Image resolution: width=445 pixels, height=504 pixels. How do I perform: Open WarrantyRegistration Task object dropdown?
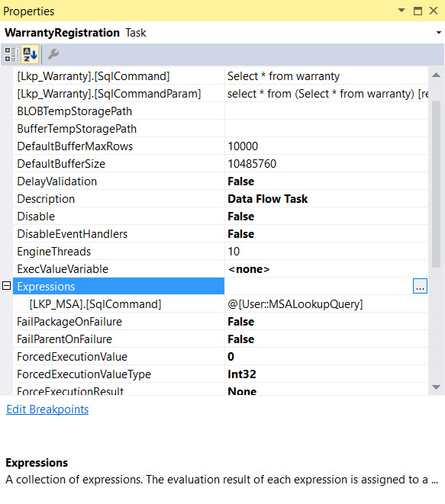(439, 33)
